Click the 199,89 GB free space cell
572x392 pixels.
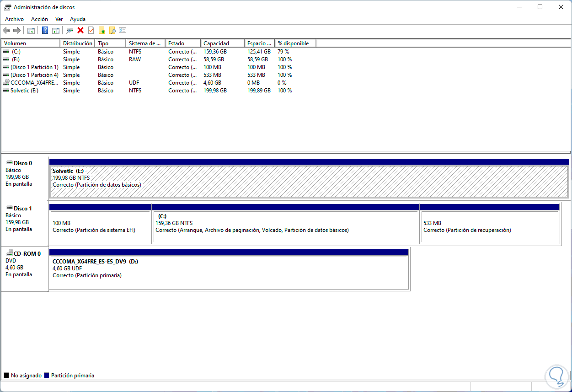(259, 91)
